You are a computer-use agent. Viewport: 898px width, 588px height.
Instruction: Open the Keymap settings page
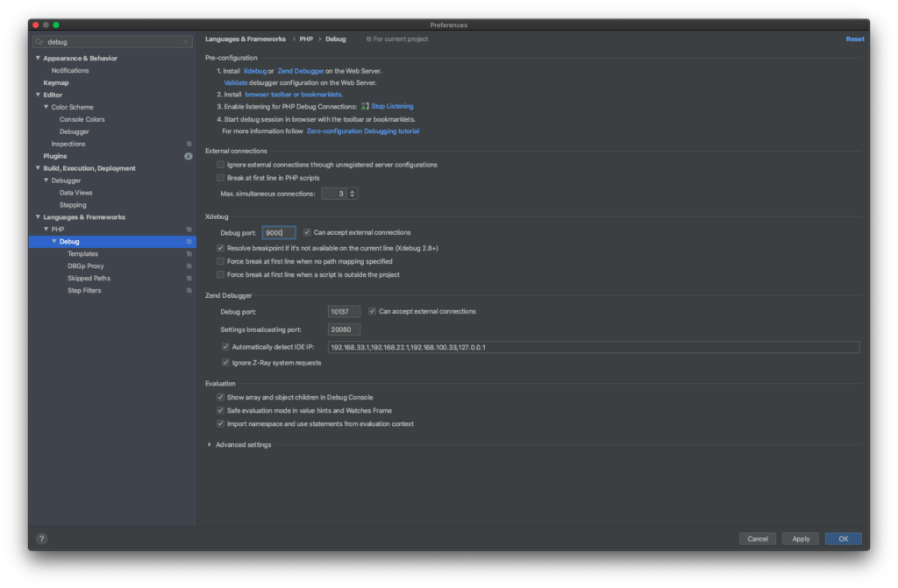point(56,82)
